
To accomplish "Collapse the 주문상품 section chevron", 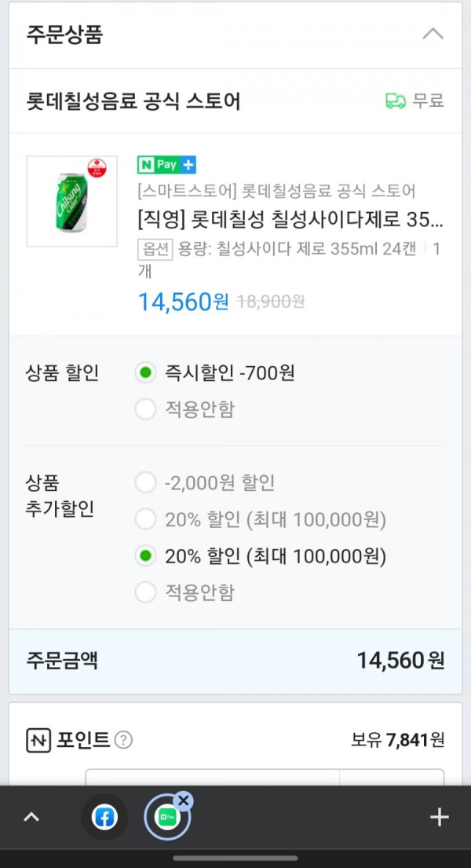I will tap(433, 35).
